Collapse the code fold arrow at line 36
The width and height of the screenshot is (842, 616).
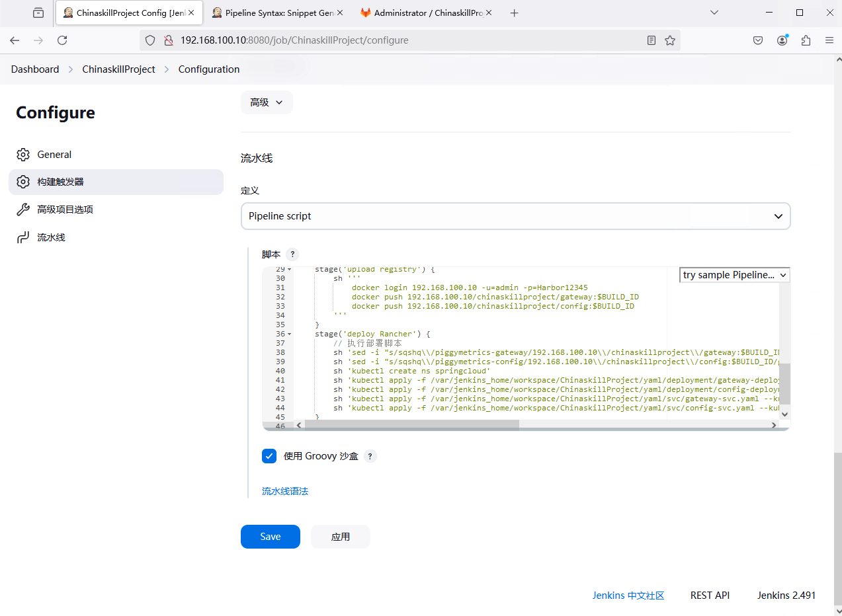[x=290, y=334]
